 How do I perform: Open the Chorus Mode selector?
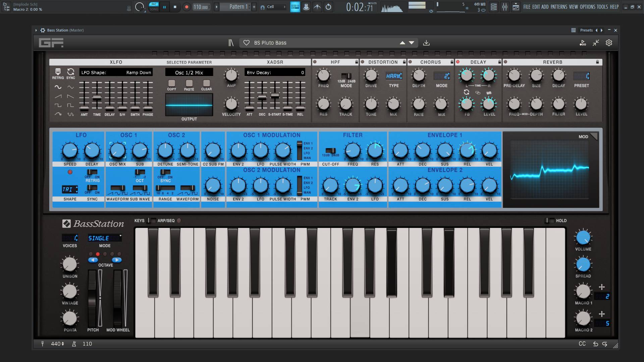[442, 76]
